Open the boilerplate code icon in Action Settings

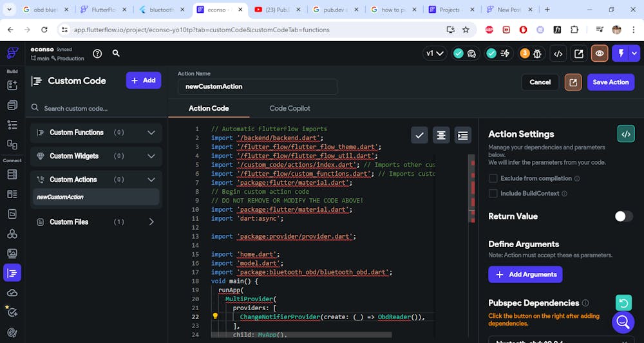[626, 134]
